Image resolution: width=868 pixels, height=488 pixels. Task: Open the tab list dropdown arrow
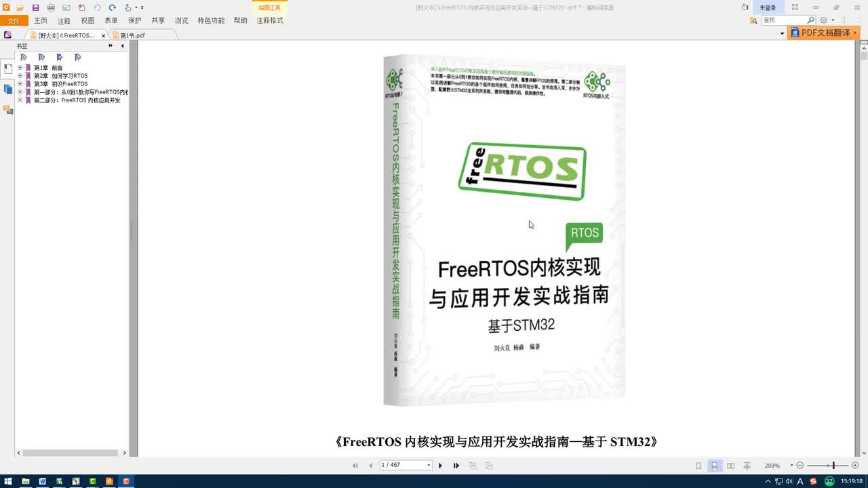click(782, 34)
